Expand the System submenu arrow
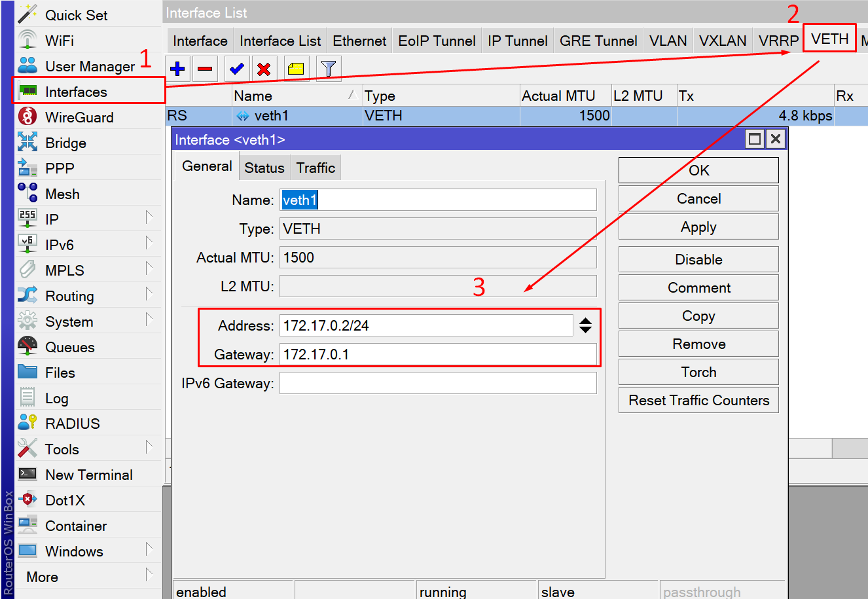Image resolution: width=868 pixels, height=599 pixels. (x=149, y=319)
